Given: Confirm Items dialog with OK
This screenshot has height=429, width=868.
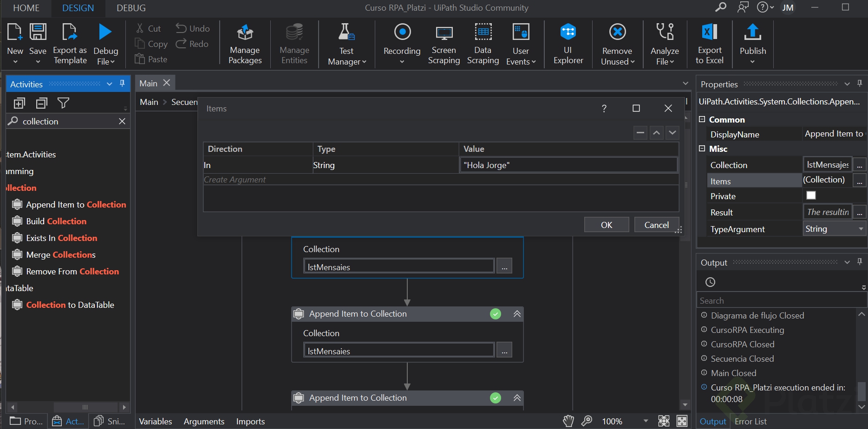Looking at the screenshot, I should (607, 225).
